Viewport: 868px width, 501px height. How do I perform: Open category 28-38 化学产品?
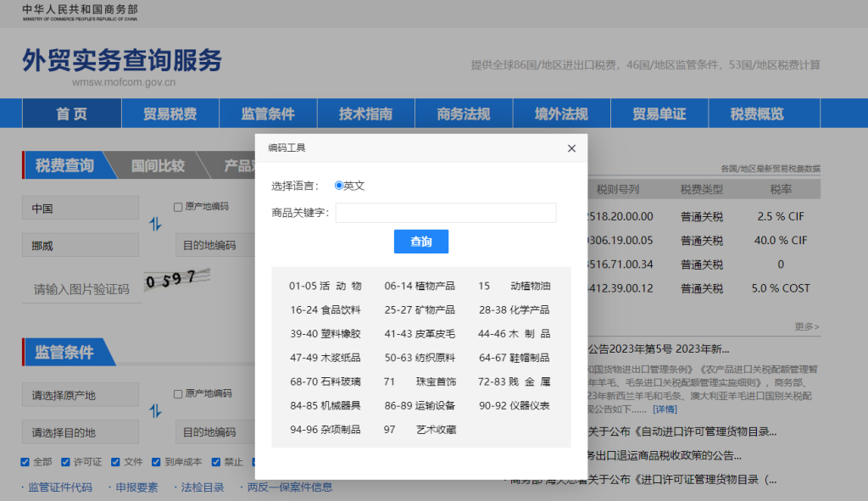click(x=515, y=310)
